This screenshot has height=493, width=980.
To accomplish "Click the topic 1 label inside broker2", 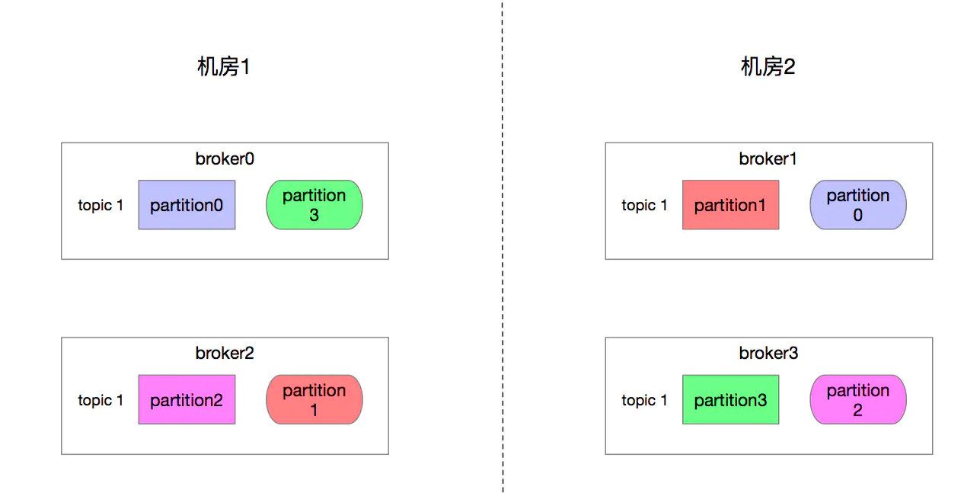I will point(101,400).
